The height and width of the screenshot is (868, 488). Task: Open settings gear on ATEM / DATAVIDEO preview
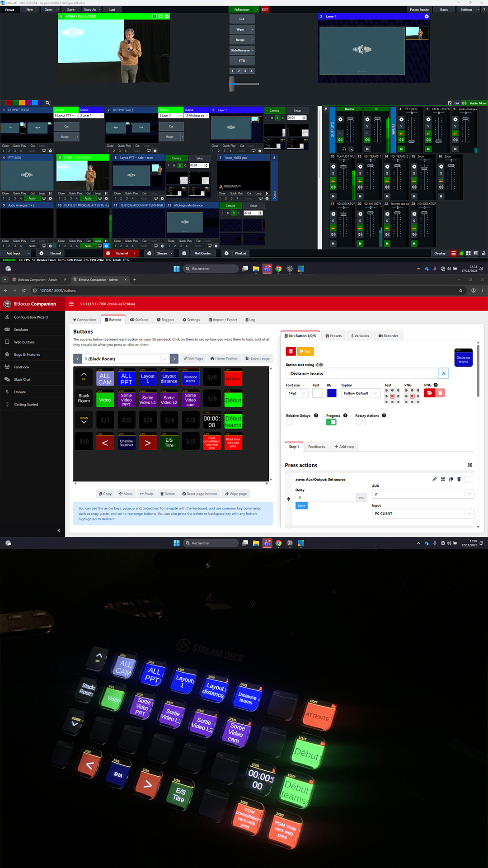pos(167,16)
